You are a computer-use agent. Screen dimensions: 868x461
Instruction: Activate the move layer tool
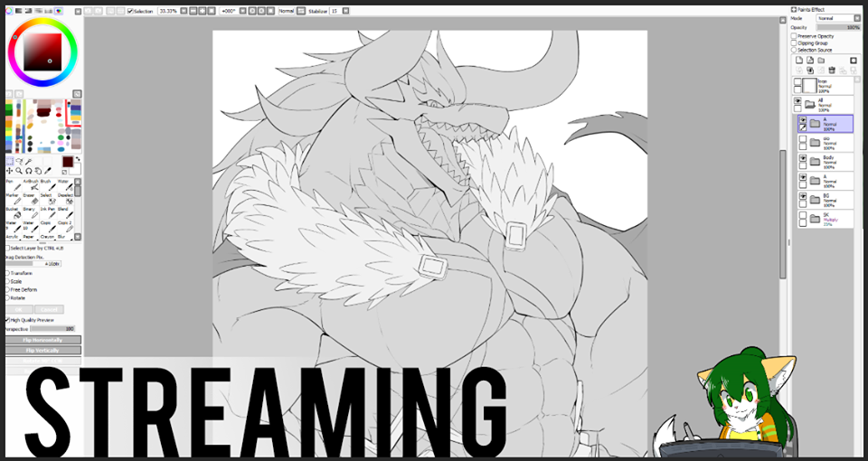click(9, 171)
